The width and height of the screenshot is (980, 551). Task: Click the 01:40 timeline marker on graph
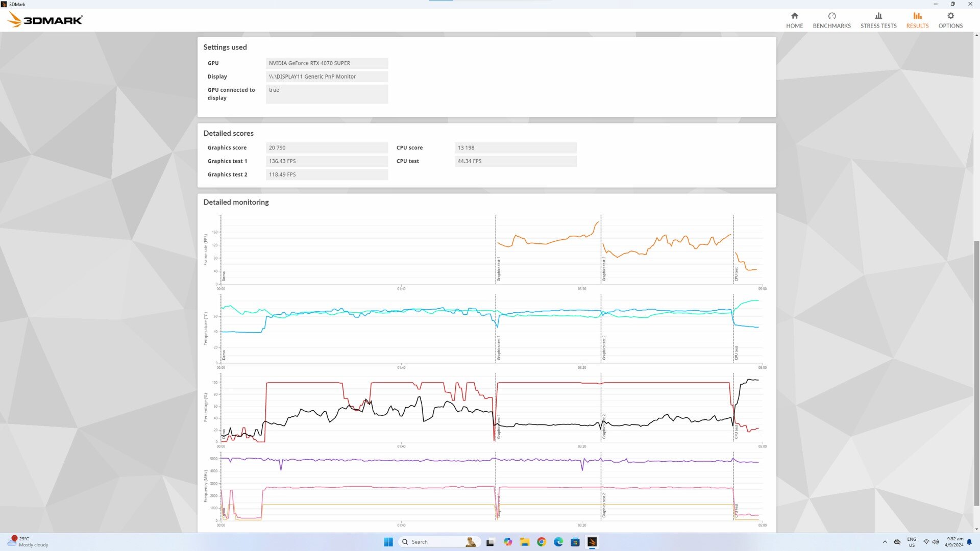pos(401,288)
